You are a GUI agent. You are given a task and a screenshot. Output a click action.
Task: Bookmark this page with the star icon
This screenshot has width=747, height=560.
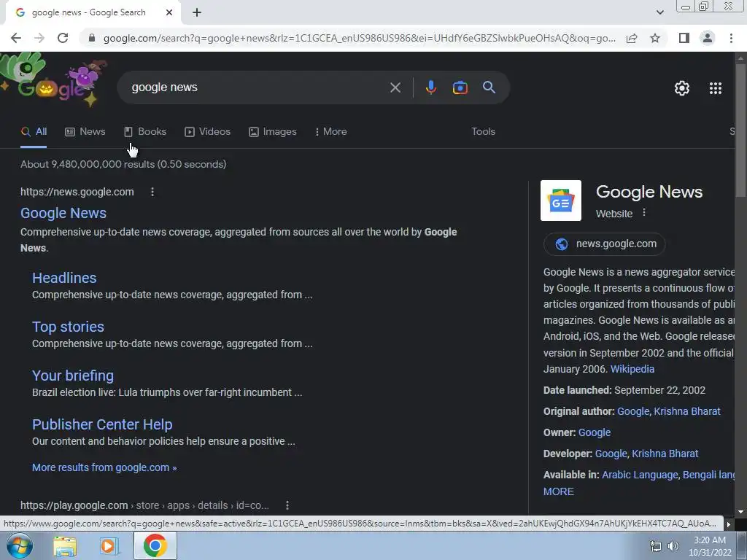tap(655, 38)
